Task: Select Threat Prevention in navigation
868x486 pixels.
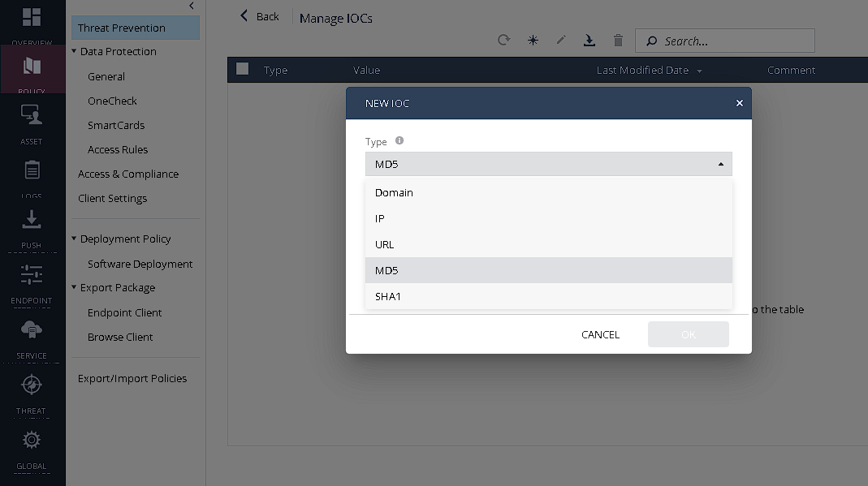Action: [x=135, y=28]
